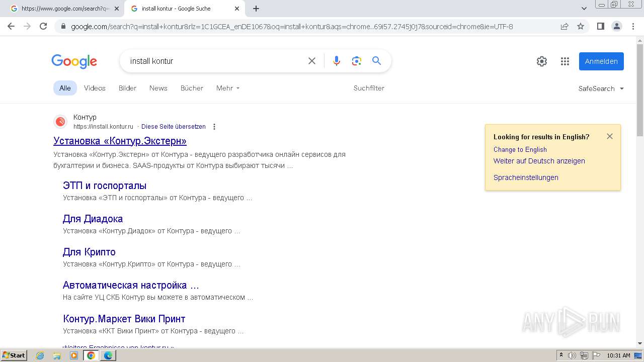
Task: Click Diese Seite übersetzen link
Action: pos(174,127)
